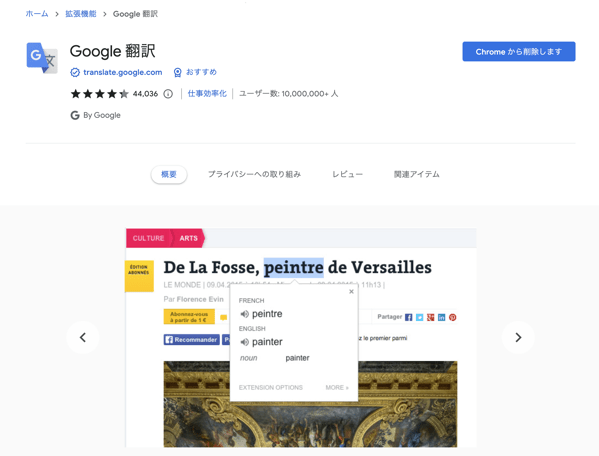
Task: Open the rating info circle icon
Action: [168, 94]
